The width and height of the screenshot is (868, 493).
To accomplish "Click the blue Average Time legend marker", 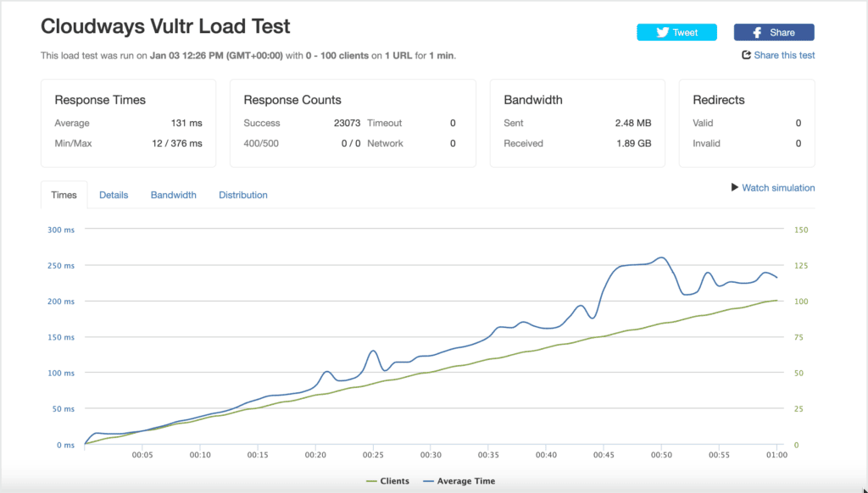I will coord(428,481).
